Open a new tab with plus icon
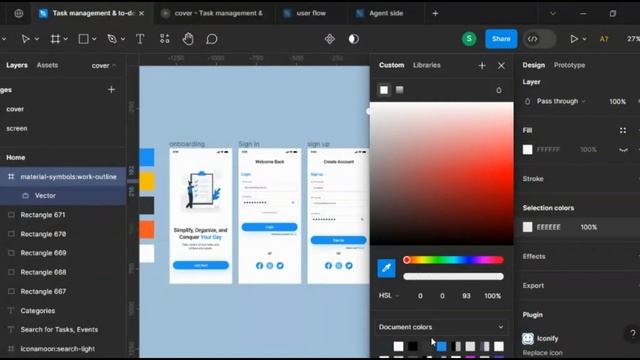640x360 pixels. [435, 13]
